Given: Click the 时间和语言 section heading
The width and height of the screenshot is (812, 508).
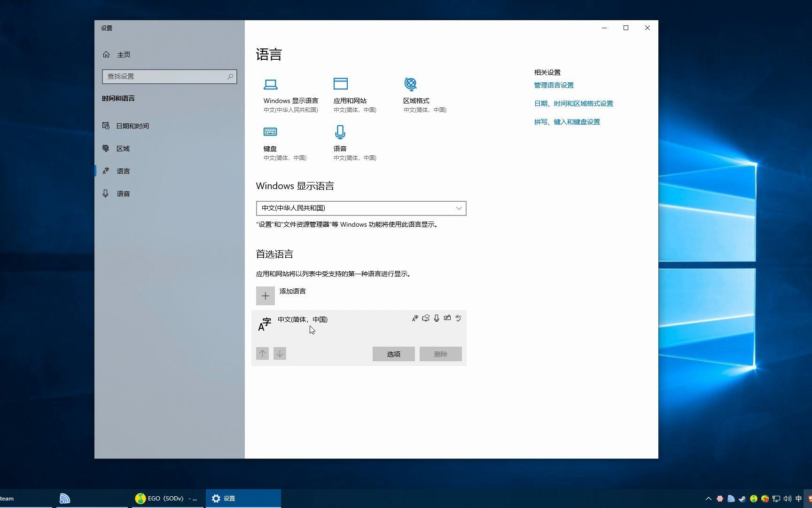Looking at the screenshot, I should pos(118,98).
